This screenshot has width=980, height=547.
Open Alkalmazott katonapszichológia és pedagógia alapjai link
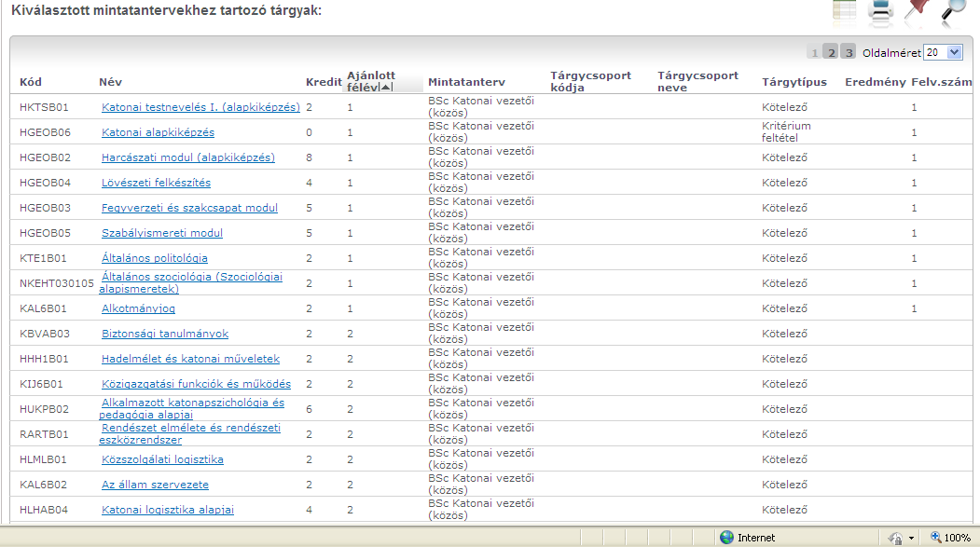point(192,408)
